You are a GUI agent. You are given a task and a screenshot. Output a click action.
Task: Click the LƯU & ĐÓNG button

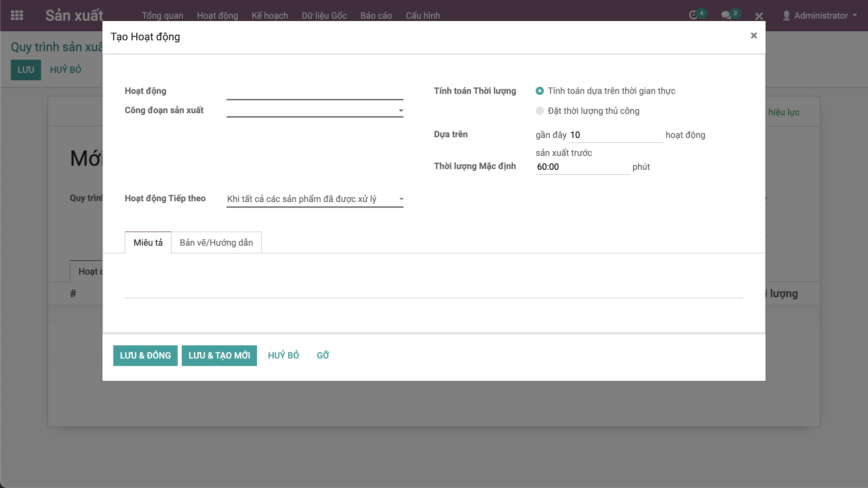(x=145, y=355)
